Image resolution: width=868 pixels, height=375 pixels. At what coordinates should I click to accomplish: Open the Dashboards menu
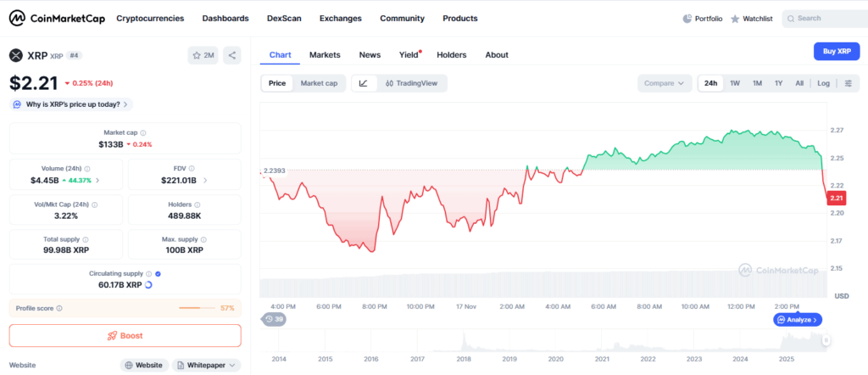[225, 19]
